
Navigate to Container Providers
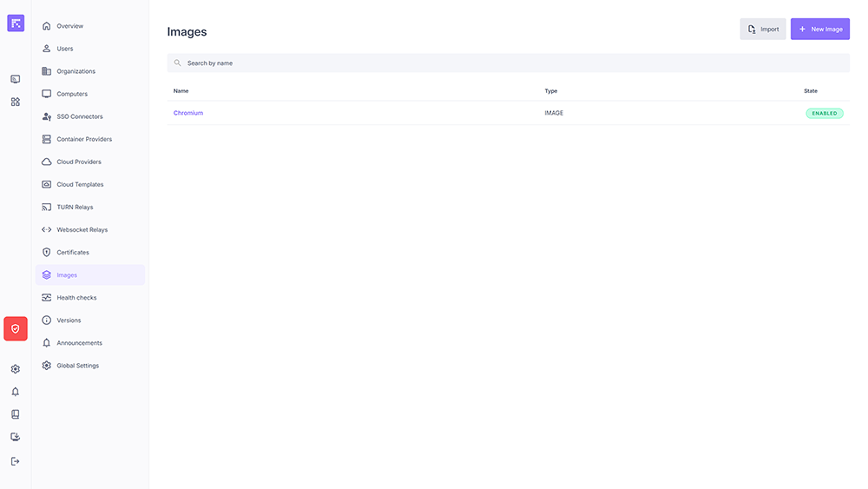(83, 139)
